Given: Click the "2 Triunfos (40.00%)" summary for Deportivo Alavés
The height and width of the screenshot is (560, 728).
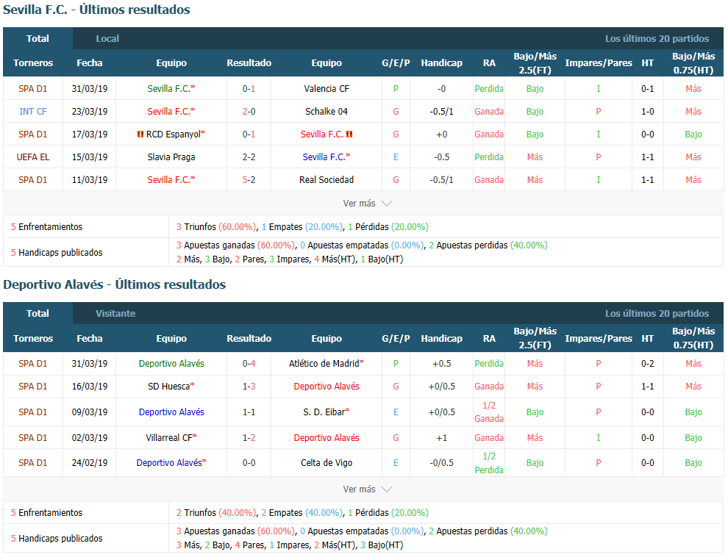Looking at the screenshot, I should click(x=216, y=513).
